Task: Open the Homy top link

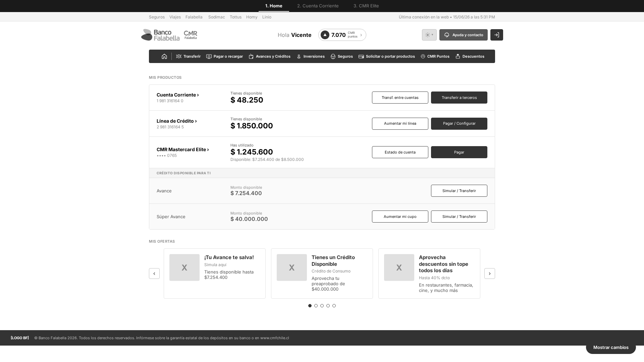Action: 252,17
